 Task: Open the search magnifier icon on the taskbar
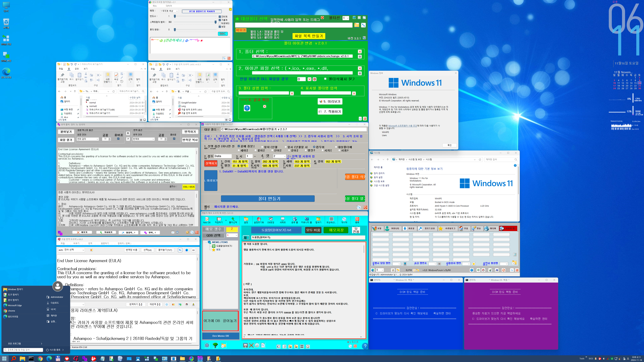click(x=13, y=358)
